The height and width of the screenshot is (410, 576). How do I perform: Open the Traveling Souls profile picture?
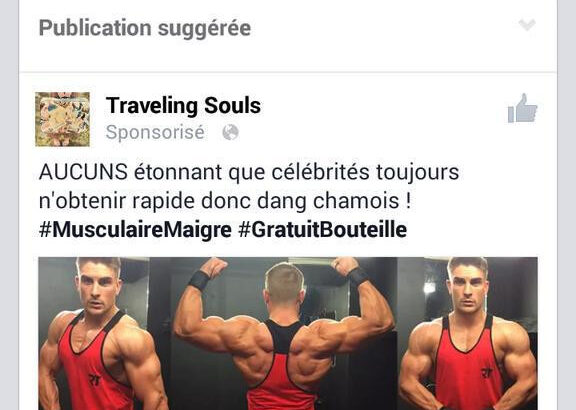coord(62,119)
